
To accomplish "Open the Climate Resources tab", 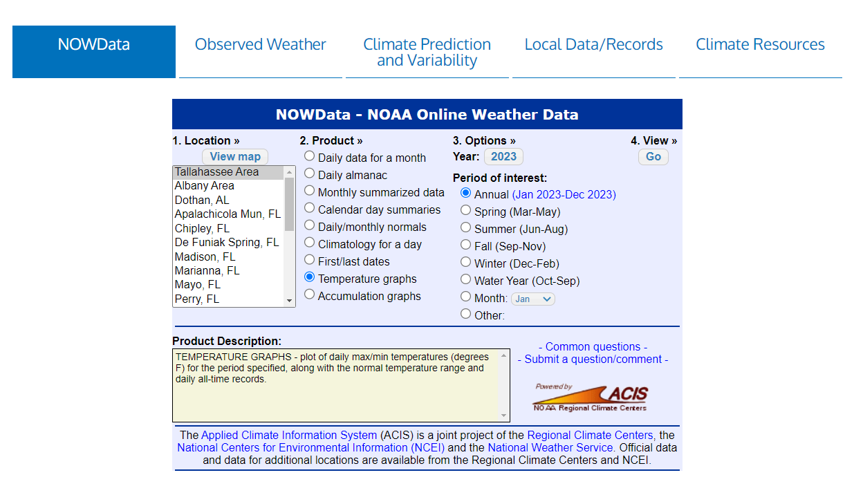I will [760, 52].
